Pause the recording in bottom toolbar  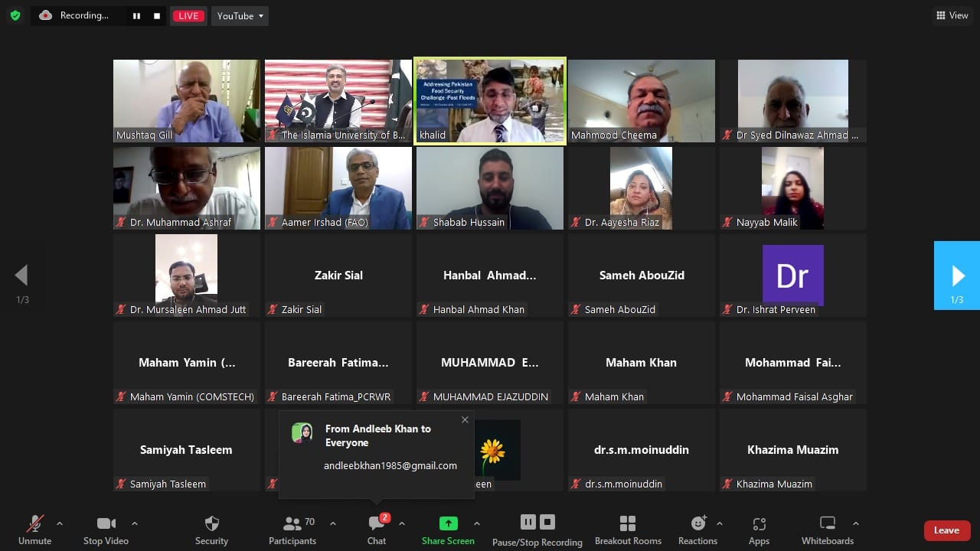[528, 522]
